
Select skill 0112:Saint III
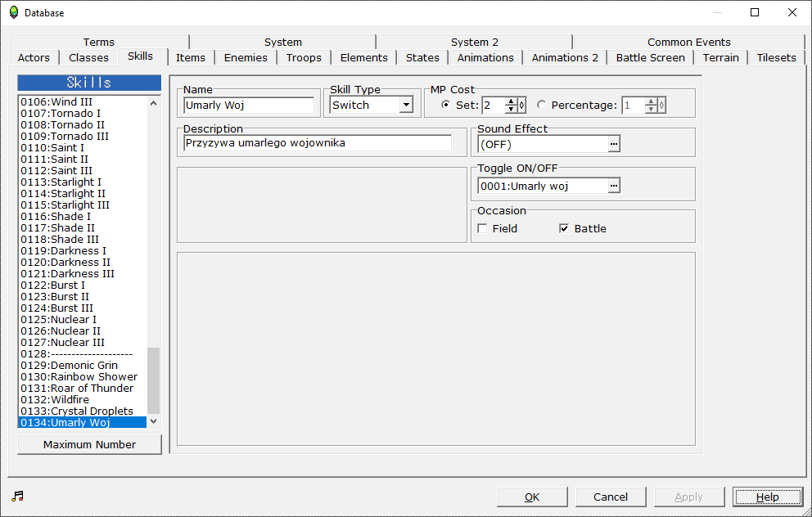83,170
